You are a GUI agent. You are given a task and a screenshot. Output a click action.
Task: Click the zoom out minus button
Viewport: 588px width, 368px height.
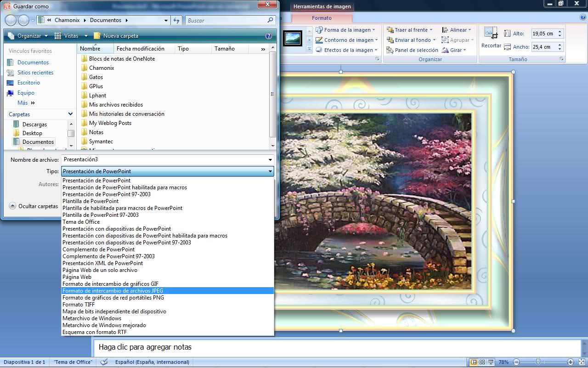[516, 362]
